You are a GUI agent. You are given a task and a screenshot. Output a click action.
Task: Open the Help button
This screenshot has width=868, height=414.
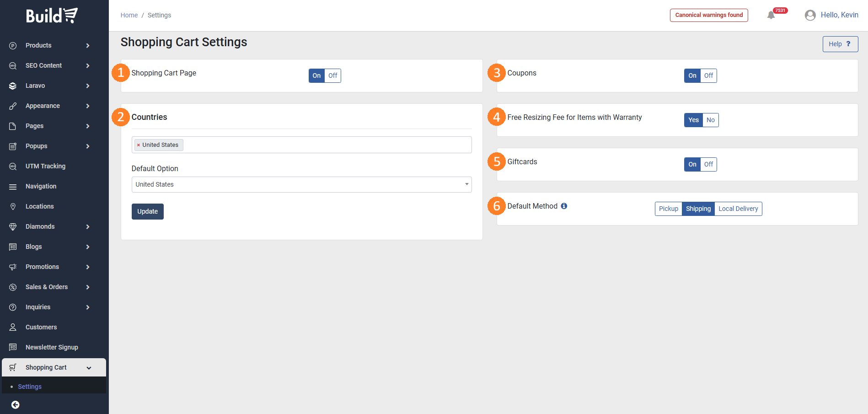click(x=840, y=44)
